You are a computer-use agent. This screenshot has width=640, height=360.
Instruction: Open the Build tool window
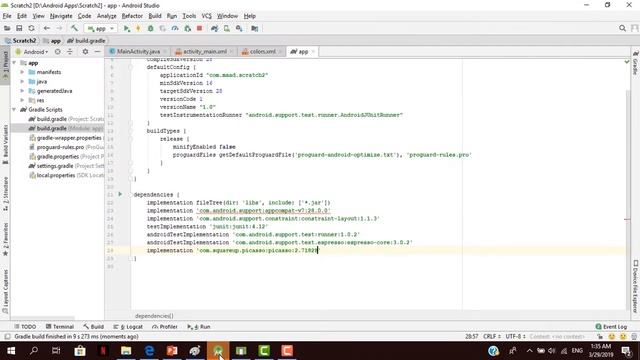93,327
